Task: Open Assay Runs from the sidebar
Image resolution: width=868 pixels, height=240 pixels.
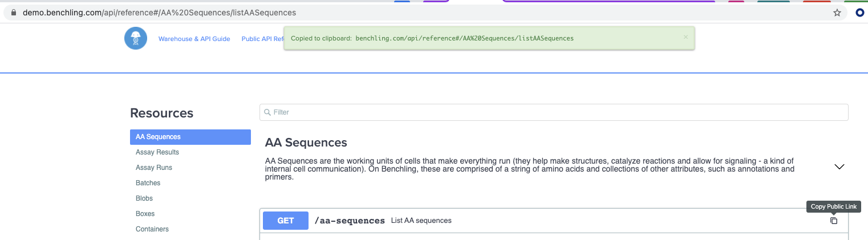Action: [x=154, y=168]
